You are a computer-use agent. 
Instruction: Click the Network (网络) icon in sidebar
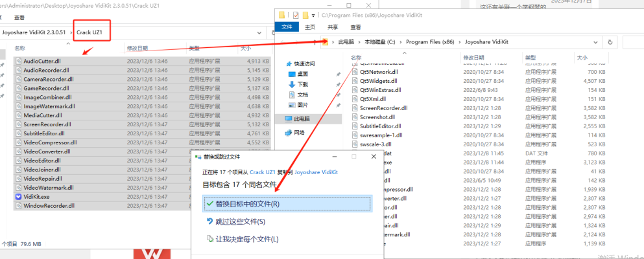(x=289, y=132)
